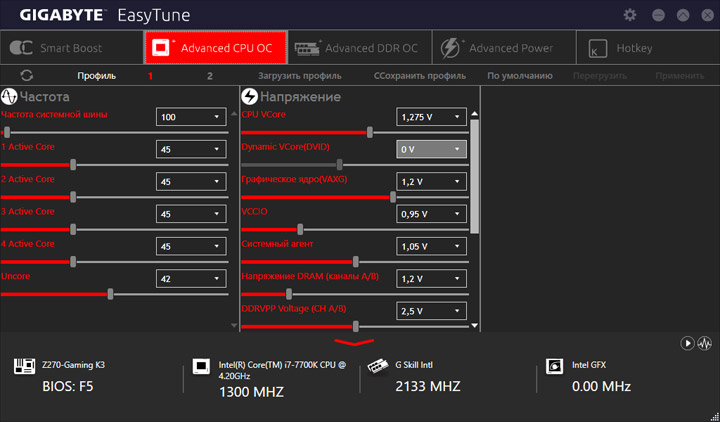Open the system bus frequency dropdown
Image resolution: width=720 pixels, height=422 pixels.
click(x=191, y=117)
